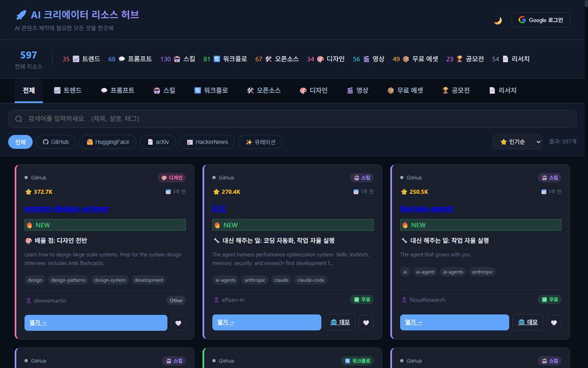This screenshot has height=368, width=588.
Task: Switch to the 트렌드 tab
Action: [68, 90]
